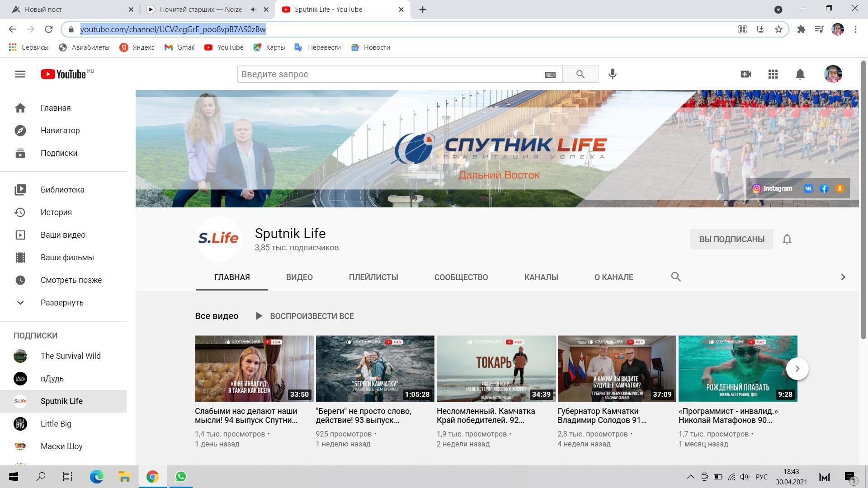This screenshot has height=488, width=868.
Task: Toggle channel notification bell next to subscribed
Action: pyautogui.click(x=787, y=239)
